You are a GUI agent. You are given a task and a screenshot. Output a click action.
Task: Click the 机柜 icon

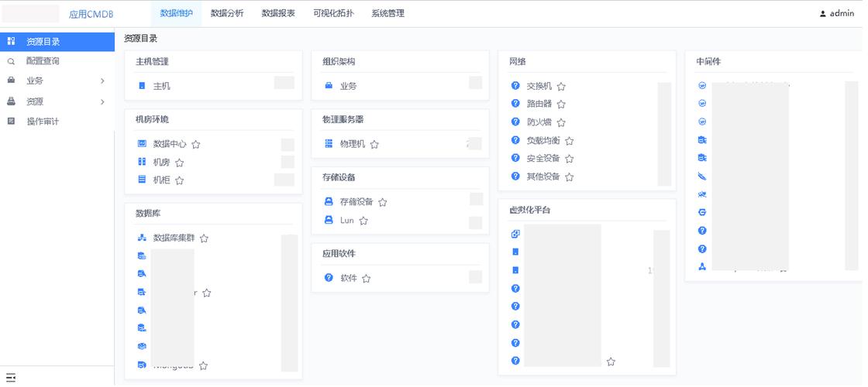pyautogui.click(x=142, y=179)
